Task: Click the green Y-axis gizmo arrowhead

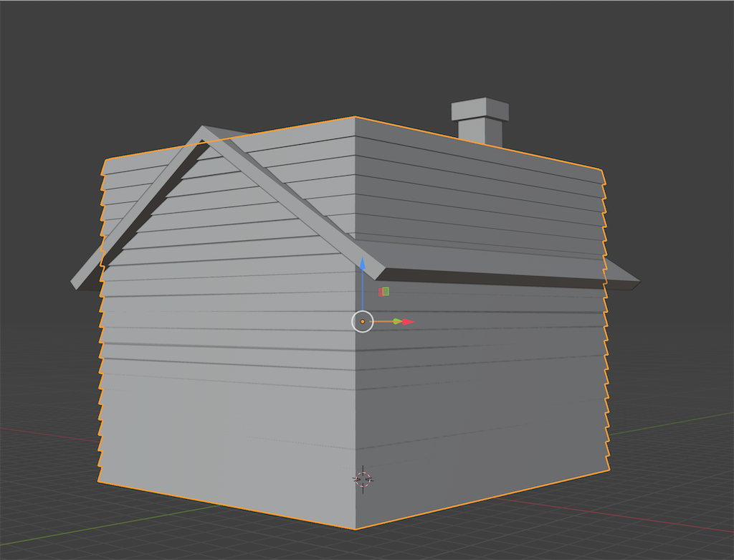Action: [x=397, y=322]
